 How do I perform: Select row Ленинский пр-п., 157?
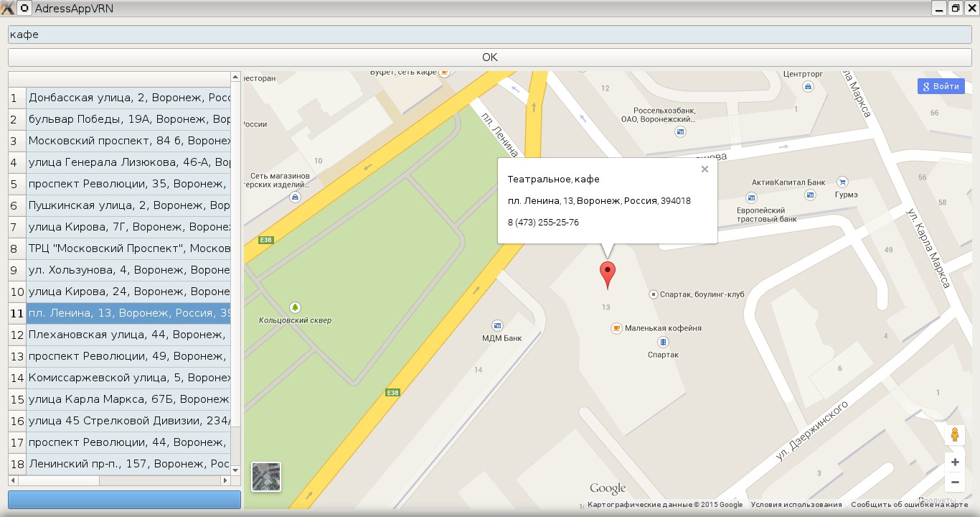tap(128, 464)
